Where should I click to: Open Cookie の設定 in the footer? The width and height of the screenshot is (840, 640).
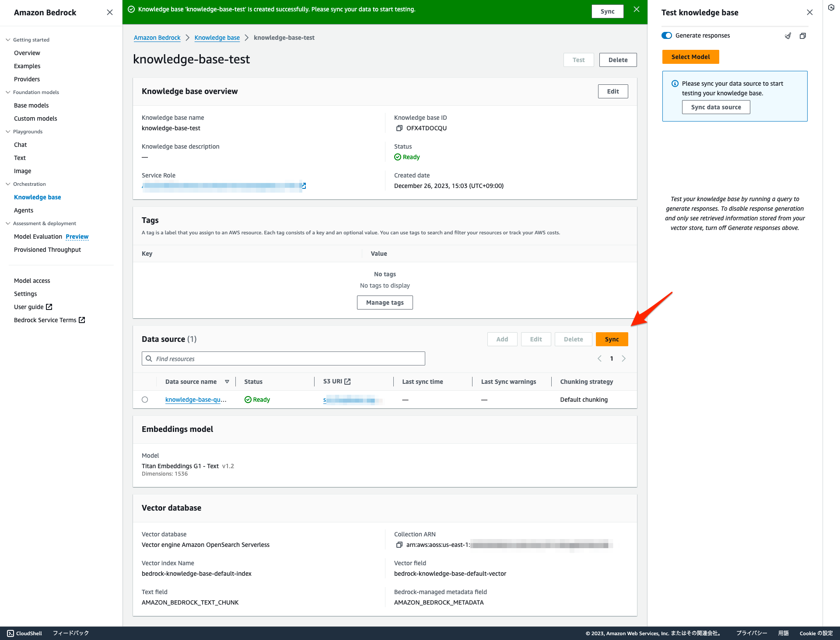click(816, 633)
